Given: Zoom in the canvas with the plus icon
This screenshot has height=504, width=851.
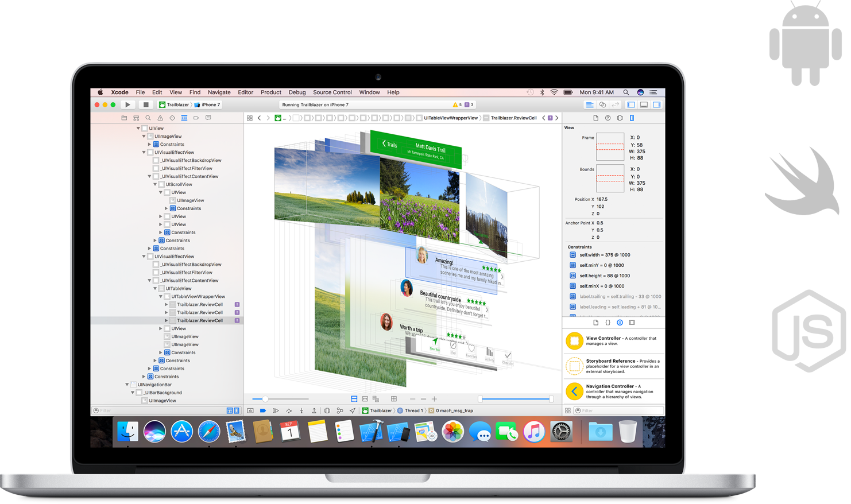Looking at the screenshot, I should (x=434, y=399).
